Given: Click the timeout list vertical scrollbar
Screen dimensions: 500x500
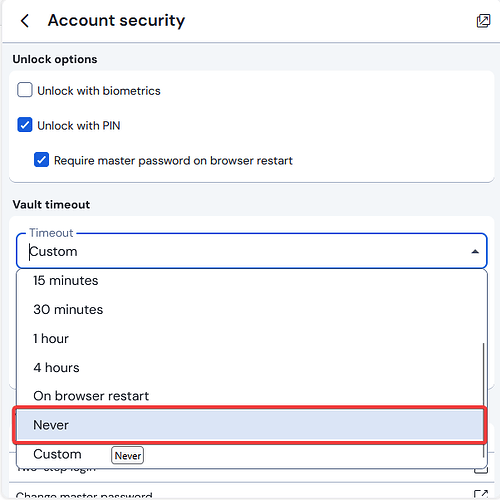Looking at the screenshot, I should [x=483, y=400].
